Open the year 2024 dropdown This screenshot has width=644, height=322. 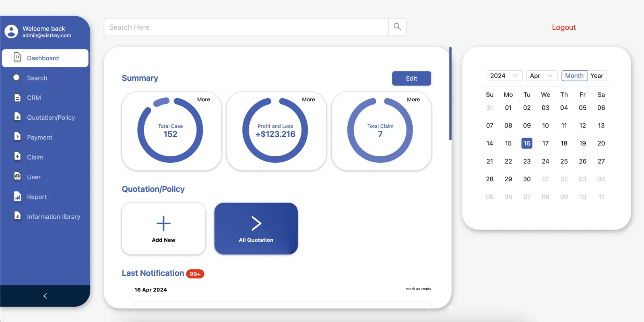coord(504,76)
